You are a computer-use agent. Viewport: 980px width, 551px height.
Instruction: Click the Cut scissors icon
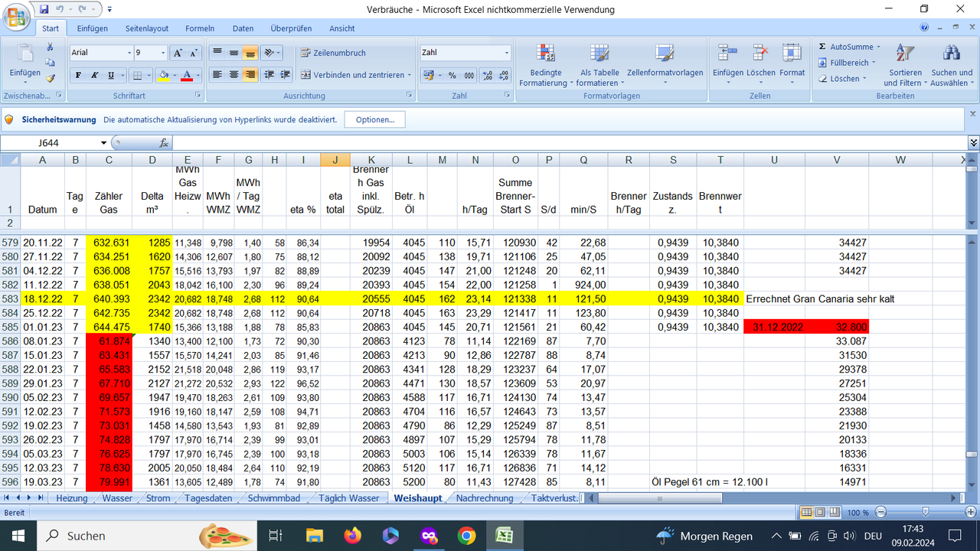point(51,47)
